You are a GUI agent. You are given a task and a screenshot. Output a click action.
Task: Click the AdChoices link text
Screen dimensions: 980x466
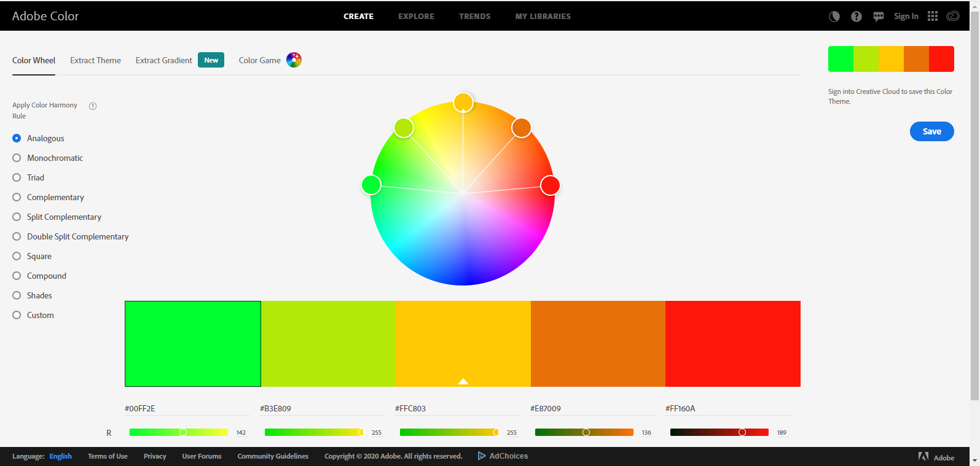509,456
